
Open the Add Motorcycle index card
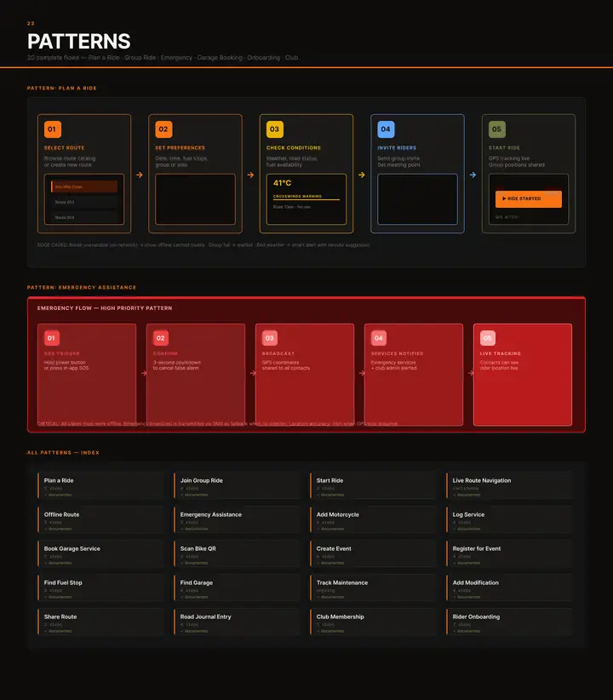pyautogui.click(x=373, y=519)
